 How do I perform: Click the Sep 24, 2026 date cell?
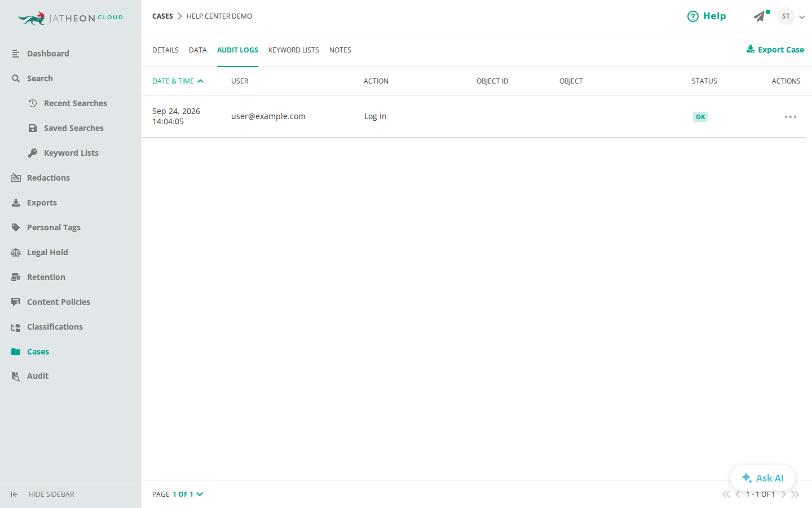point(176,116)
